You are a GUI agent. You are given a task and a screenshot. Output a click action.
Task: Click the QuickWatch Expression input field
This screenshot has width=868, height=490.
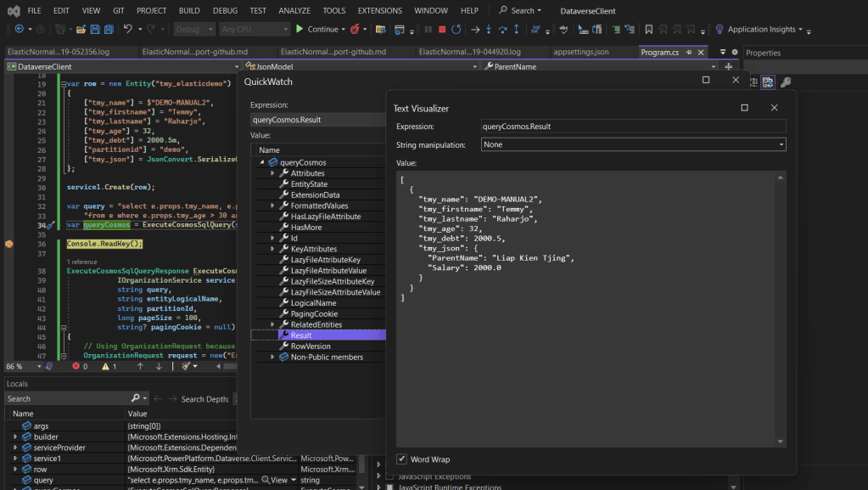pyautogui.click(x=317, y=120)
